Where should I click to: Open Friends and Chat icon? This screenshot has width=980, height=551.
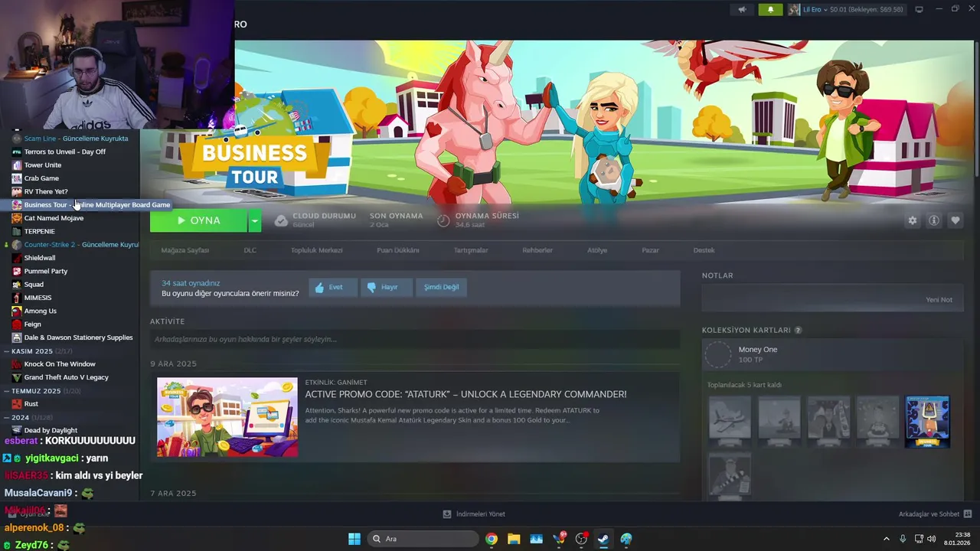click(x=968, y=514)
